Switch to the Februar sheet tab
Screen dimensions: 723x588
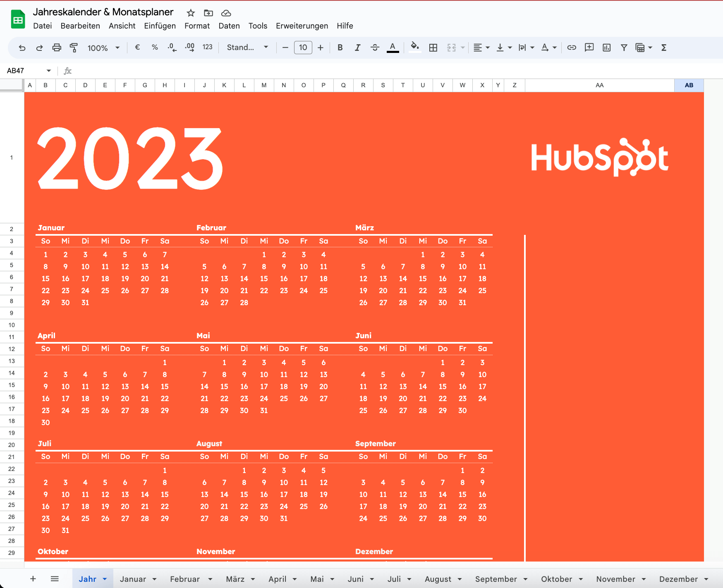pyautogui.click(x=184, y=579)
